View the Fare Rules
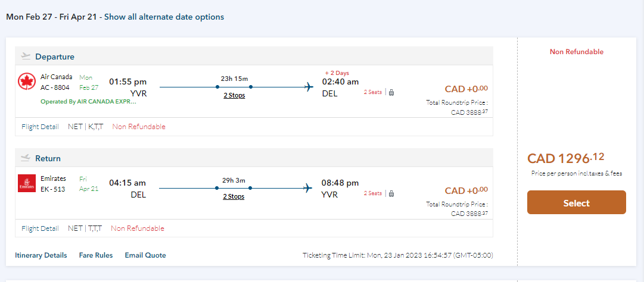The image size is (644, 282). [96, 255]
